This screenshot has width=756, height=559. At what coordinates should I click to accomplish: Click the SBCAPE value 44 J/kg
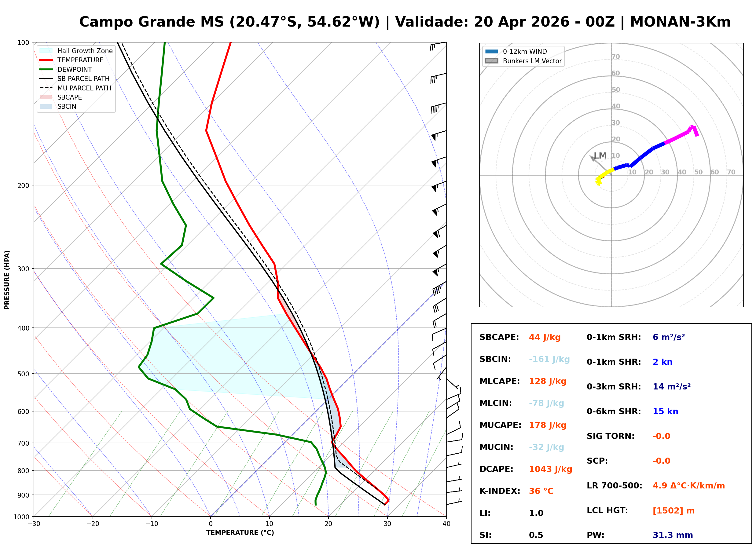(x=545, y=337)
